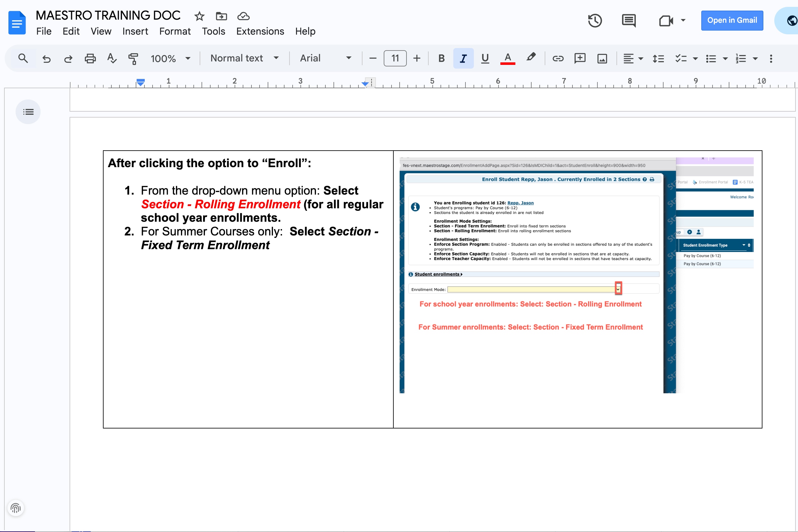798x532 pixels.
Task: Open the Format menu
Action: 175,31
